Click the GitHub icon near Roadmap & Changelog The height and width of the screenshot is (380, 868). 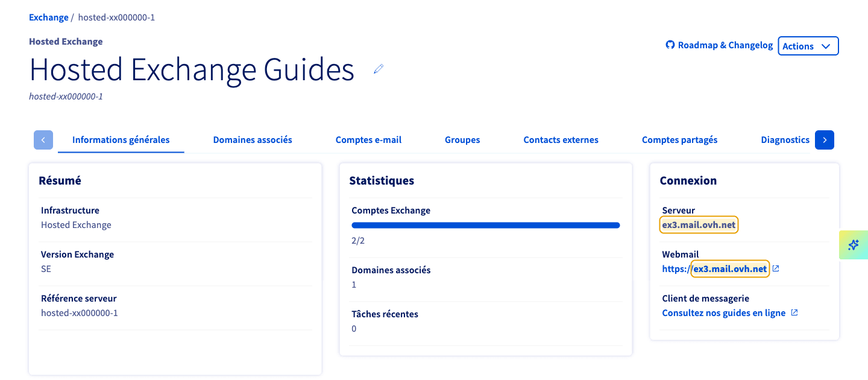(x=670, y=45)
